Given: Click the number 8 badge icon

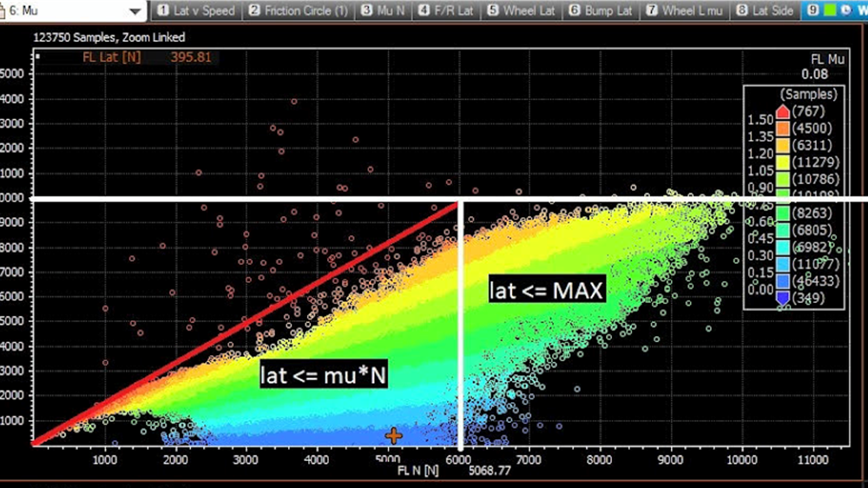Looking at the screenshot, I should click(x=742, y=10).
